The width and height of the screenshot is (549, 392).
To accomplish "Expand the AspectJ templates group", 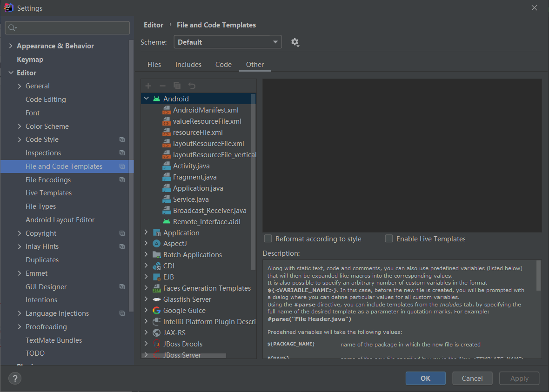I will [147, 243].
